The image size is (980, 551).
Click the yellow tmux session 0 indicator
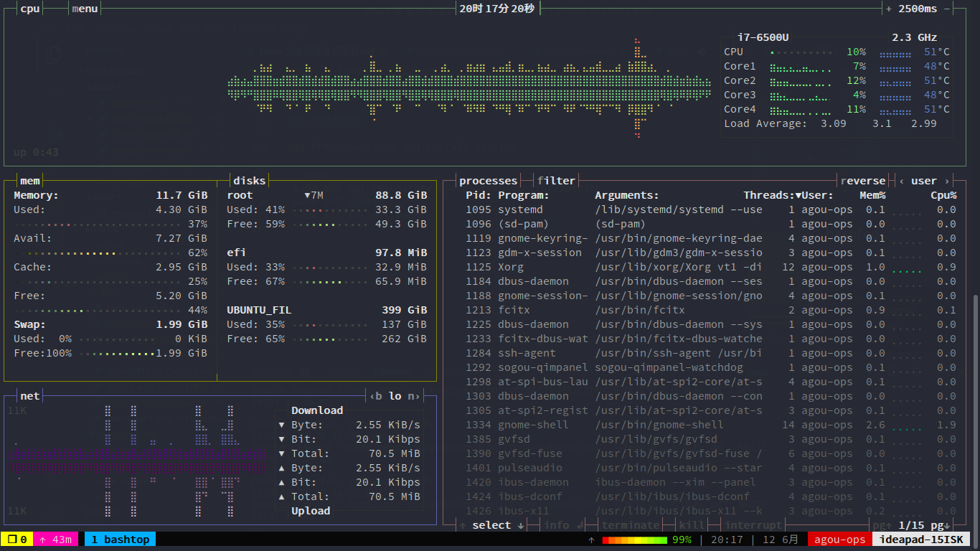coord(18,540)
